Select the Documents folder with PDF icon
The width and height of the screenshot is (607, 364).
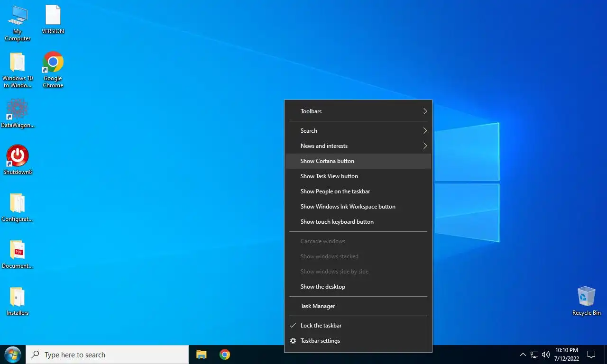18,254
